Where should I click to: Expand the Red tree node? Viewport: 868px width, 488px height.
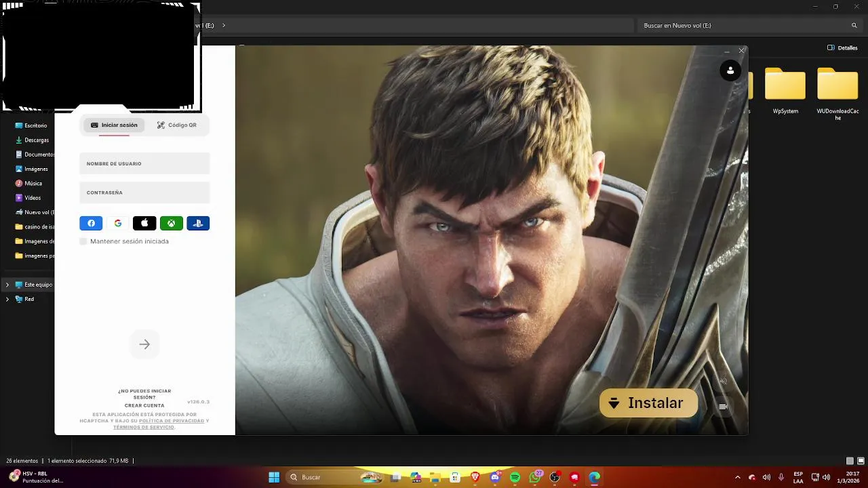(7, 299)
